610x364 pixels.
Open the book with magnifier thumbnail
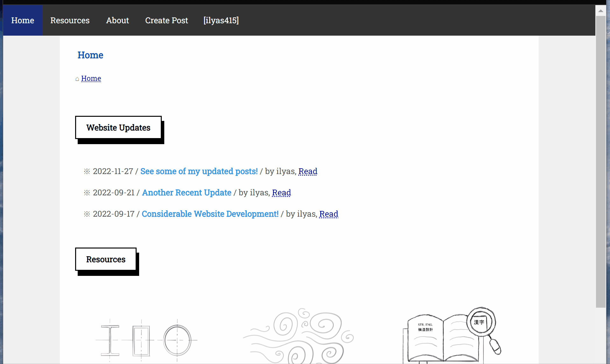452,335
